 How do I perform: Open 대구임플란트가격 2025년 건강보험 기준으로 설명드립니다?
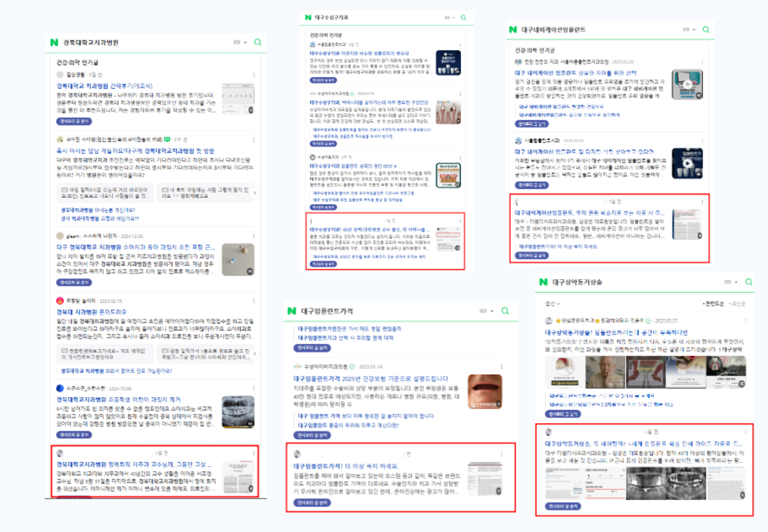point(371,379)
